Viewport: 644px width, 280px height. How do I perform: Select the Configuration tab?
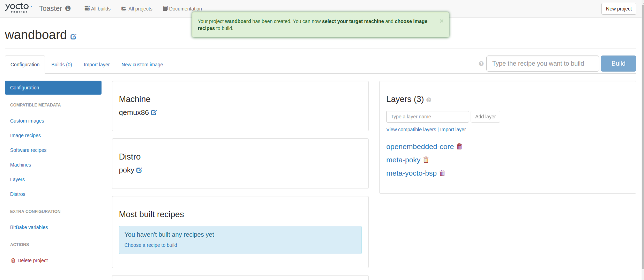(25, 65)
